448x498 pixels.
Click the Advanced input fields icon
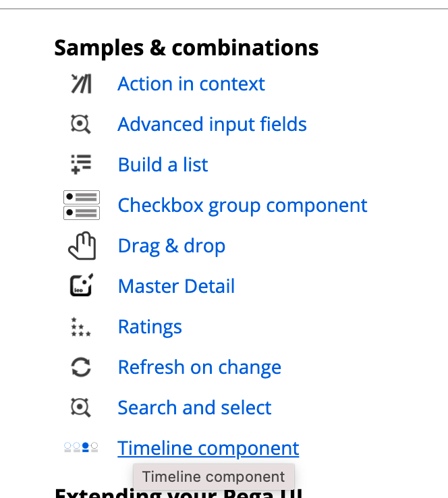pyautogui.click(x=81, y=124)
